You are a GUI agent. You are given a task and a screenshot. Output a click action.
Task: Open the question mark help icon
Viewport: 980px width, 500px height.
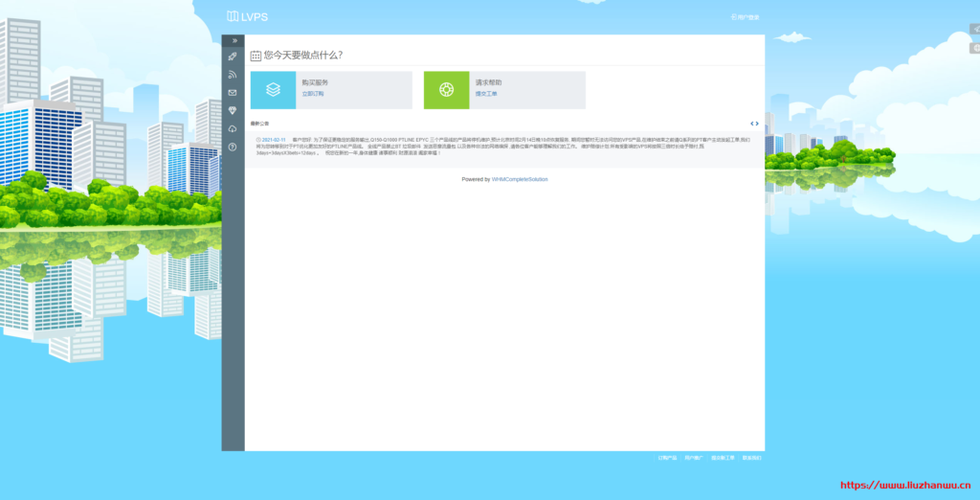coord(233,148)
